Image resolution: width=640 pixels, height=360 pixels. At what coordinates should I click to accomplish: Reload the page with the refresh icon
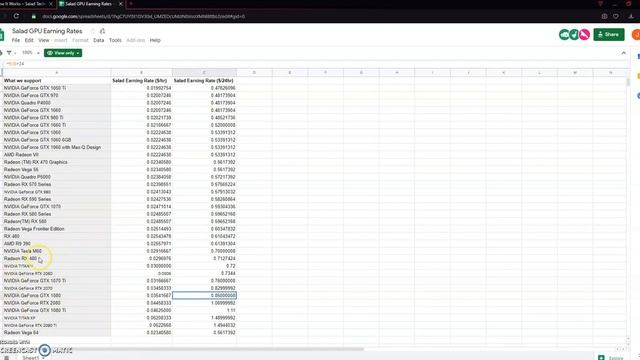16,16
